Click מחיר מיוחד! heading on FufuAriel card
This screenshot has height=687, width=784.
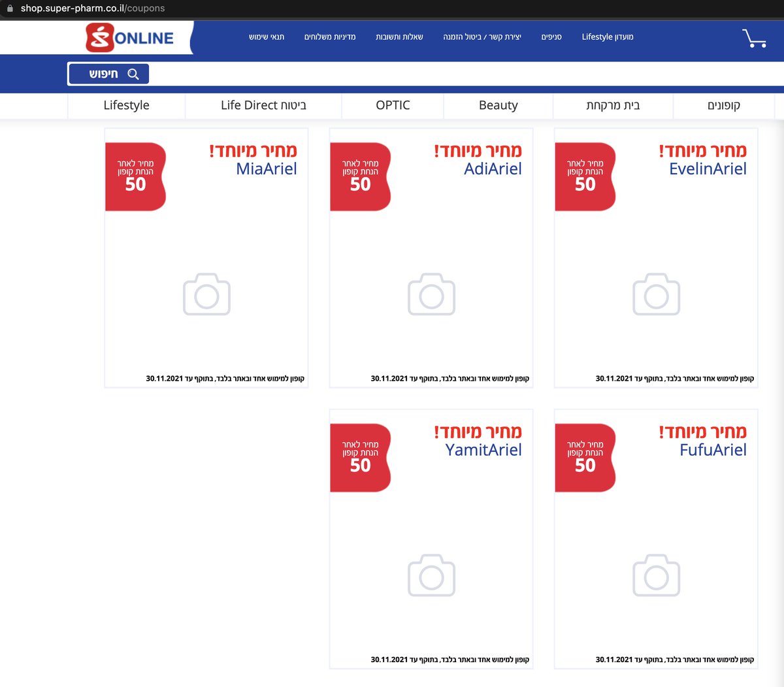click(702, 432)
